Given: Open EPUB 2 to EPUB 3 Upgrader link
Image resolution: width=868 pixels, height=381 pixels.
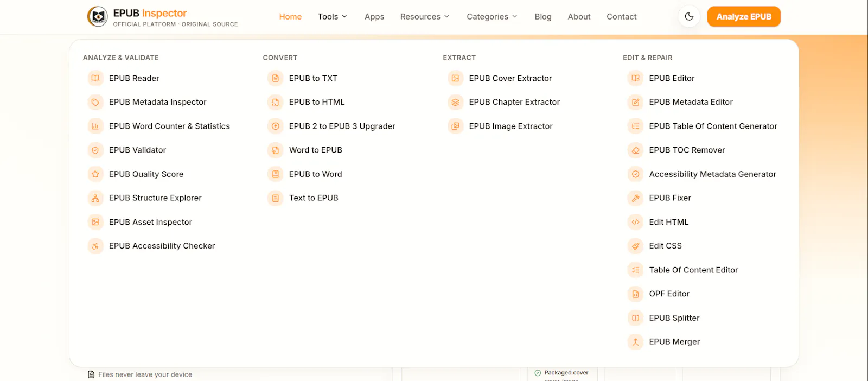Looking at the screenshot, I should pos(342,126).
